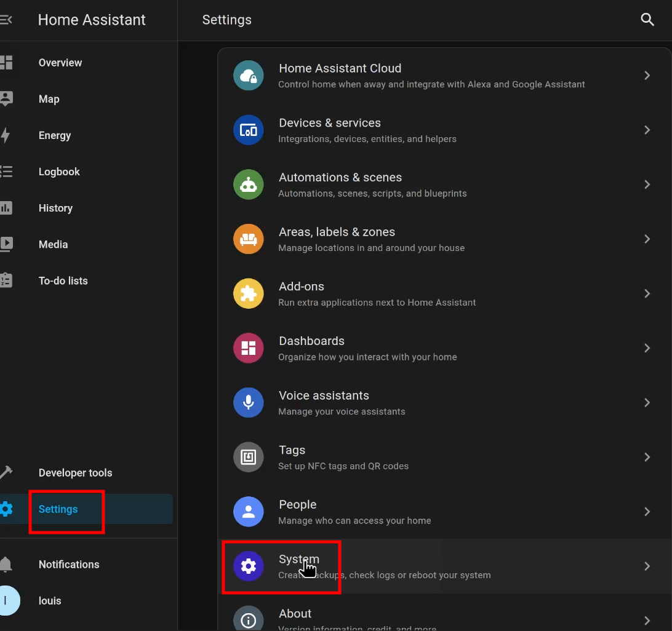Screen dimensions: 672x631
Task: Click the Map sidebar icon
Action: click(x=6, y=98)
